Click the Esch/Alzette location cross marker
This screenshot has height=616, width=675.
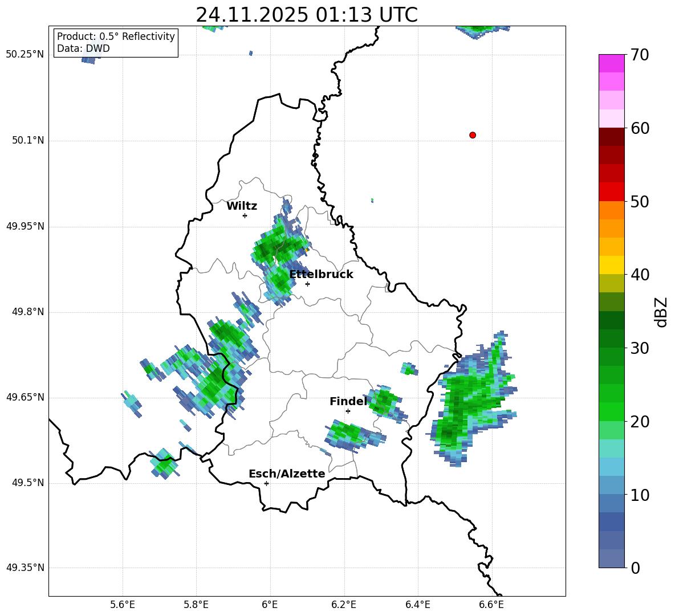(x=266, y=483)
